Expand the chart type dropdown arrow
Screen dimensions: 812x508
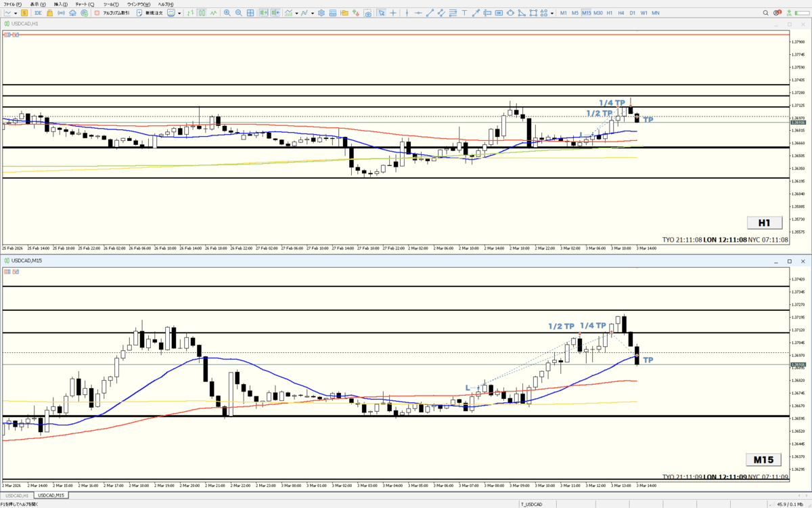[179, 13]
